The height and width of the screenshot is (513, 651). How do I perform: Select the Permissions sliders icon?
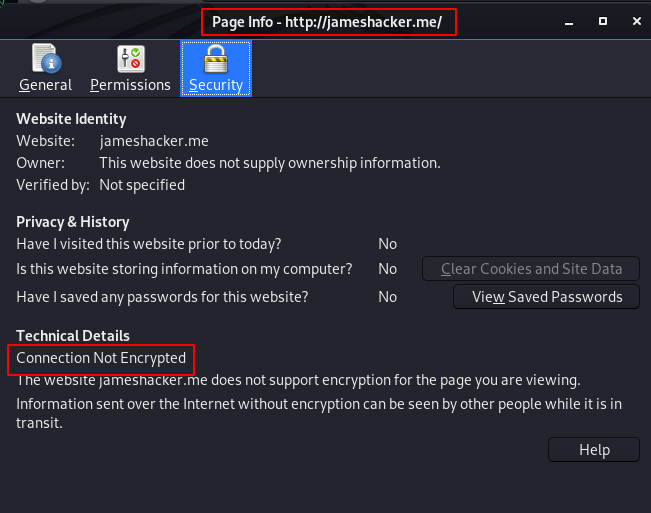131,59
